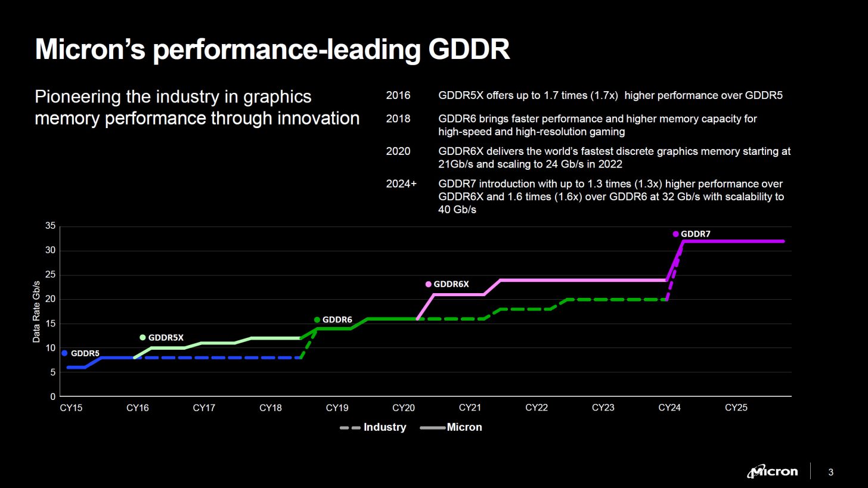
Task: Click the year 2020 in the timeline list
Action: (x=398, y=151)
